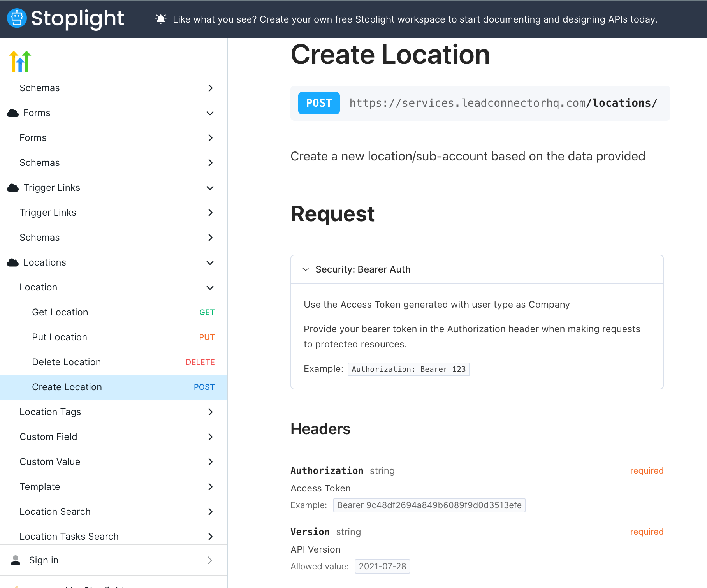The image size is (707, 588).
Task: Click the 2021-07-28 allowed value
Action: [382, 566]
